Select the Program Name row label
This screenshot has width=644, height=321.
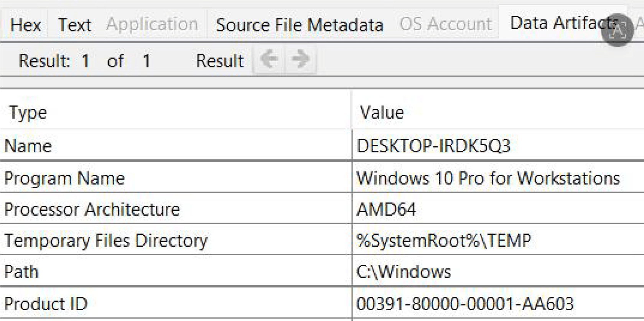pyautogui.click(x=64, y=178)
